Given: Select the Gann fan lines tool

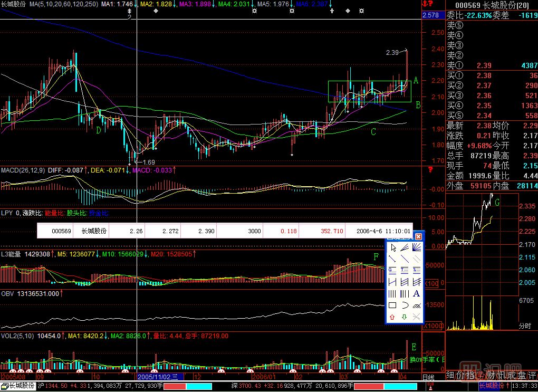Looking at the screenshot, I should pos(417,247).
